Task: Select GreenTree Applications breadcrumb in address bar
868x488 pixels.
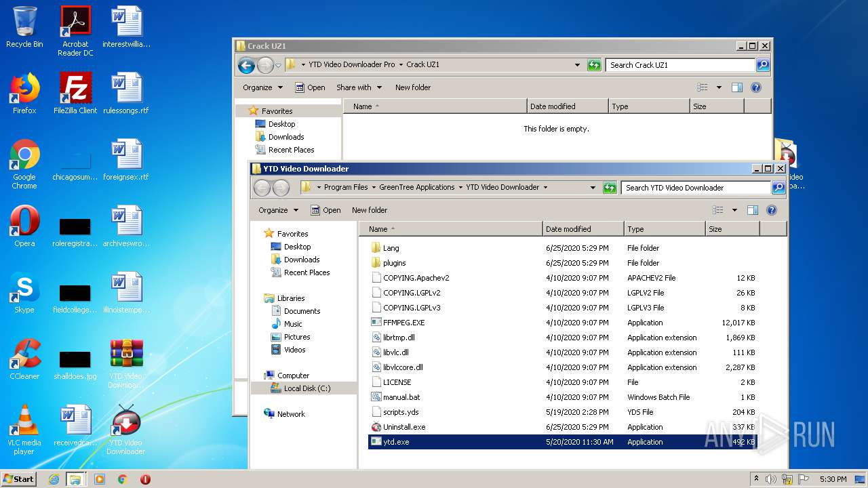Action: point(416,188)
